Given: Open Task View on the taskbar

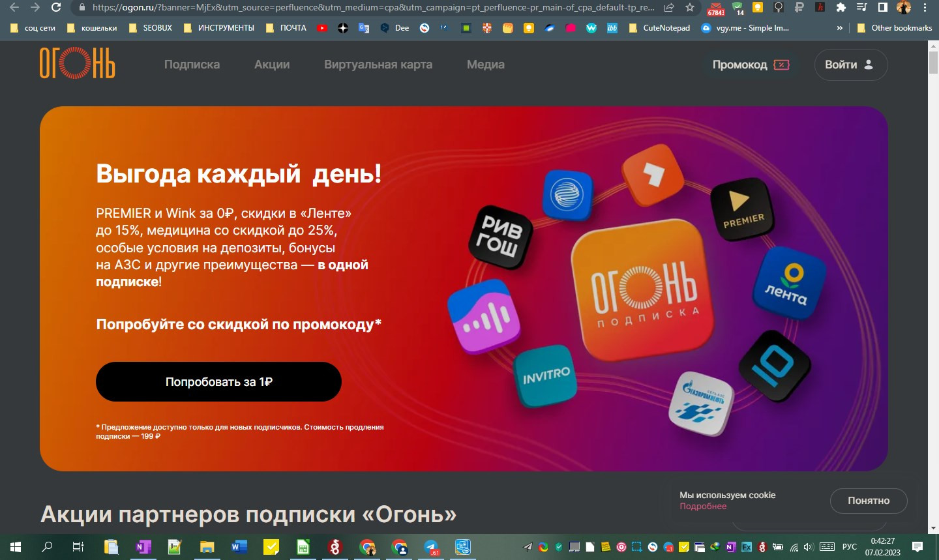Looking at the screenshot, I should pos(78,547).
